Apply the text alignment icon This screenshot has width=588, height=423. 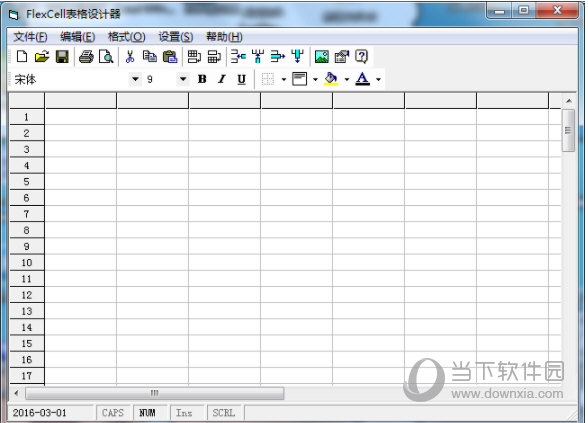point(300,79)
